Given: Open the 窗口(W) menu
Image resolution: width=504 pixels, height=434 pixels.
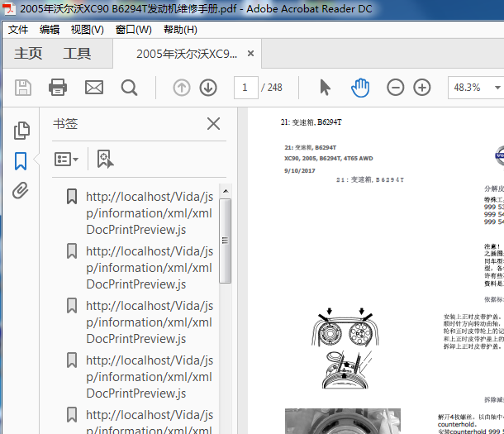Looking at the screenshot, I should coord(134,30).
